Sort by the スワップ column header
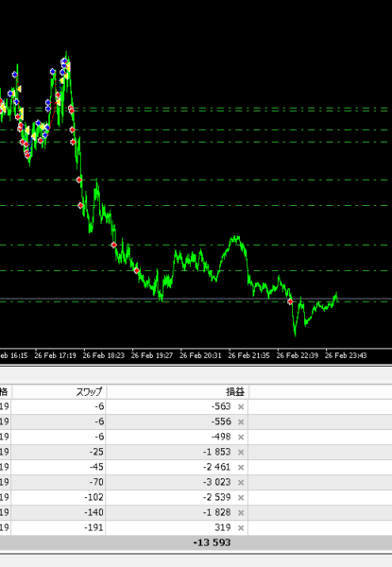 tap(59, 392)
